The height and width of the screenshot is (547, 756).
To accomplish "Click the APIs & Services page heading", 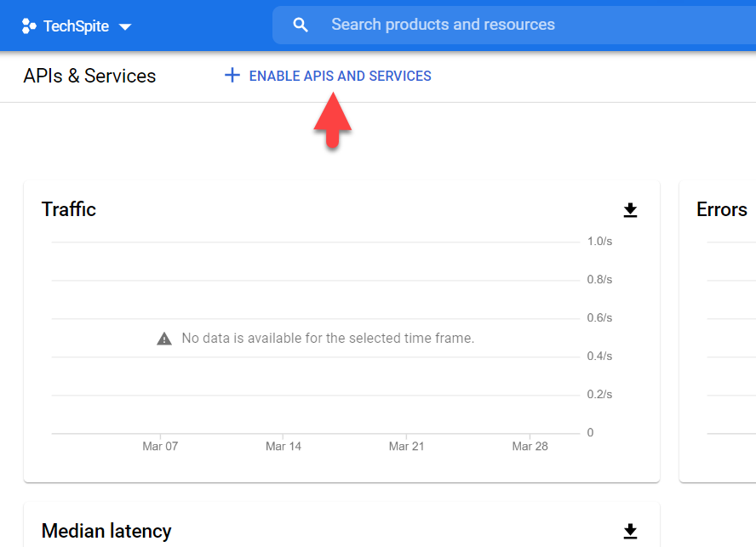I will click(x=89, y=76).
